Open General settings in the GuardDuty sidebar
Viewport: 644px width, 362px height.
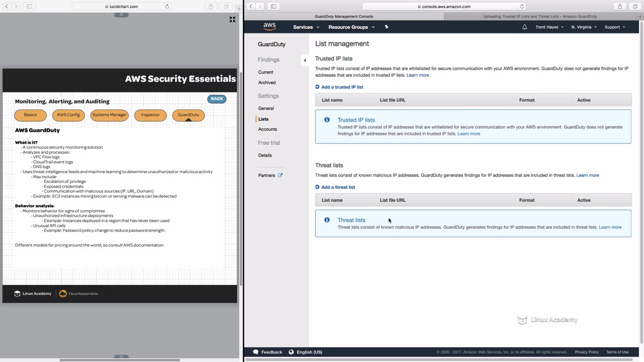click(x=266, y=109)
